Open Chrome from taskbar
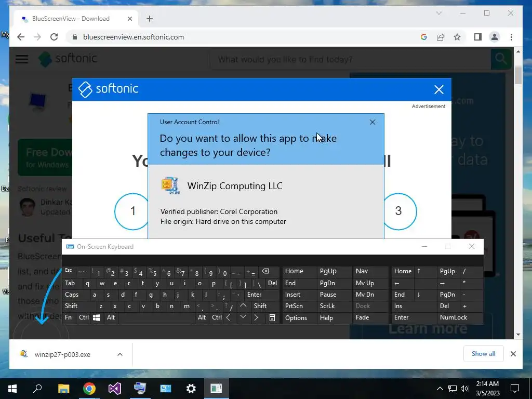 [89, 389]
